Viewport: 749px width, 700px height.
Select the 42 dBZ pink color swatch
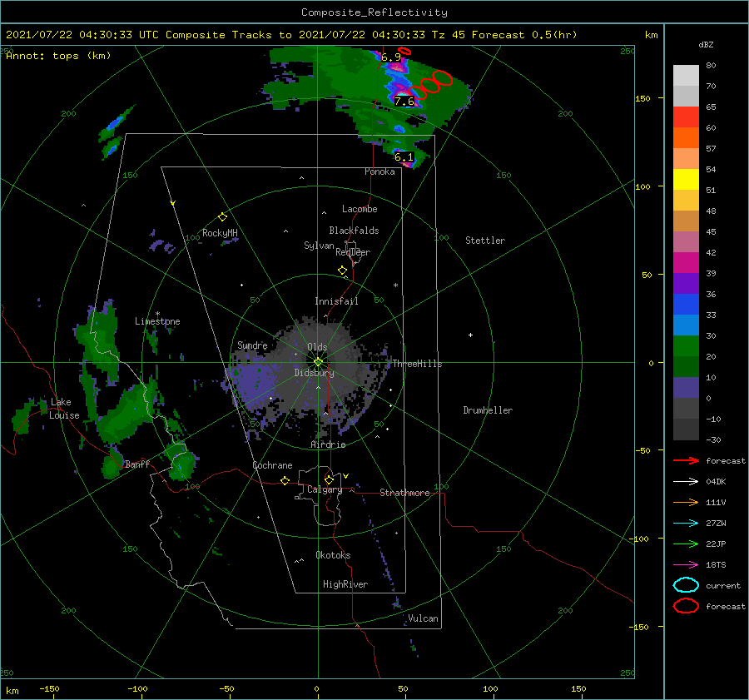(x=686, y=241)
